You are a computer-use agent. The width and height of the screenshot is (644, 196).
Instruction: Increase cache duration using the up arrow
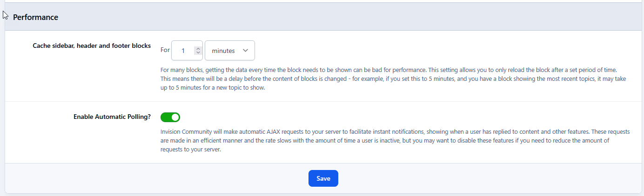pos(198,48)
